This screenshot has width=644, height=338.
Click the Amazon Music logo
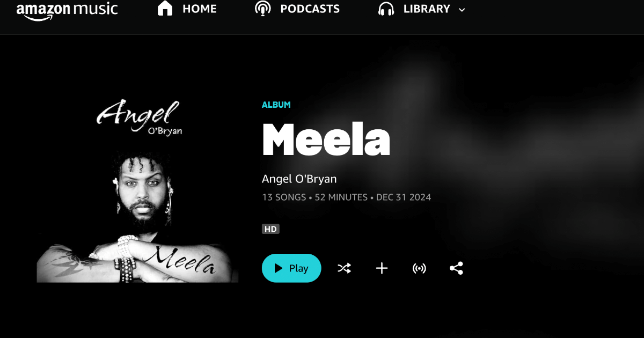[x=67, y=10]
